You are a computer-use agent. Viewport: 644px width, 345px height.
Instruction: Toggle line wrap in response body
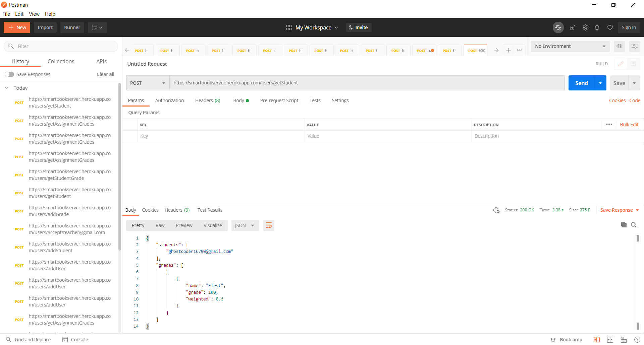click(x=269, y=225)
